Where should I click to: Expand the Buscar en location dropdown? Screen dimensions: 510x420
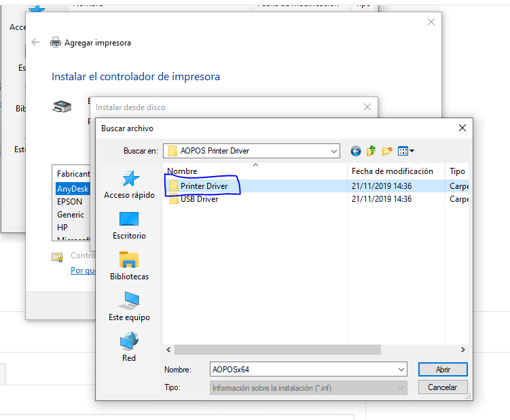click(333, 151)
